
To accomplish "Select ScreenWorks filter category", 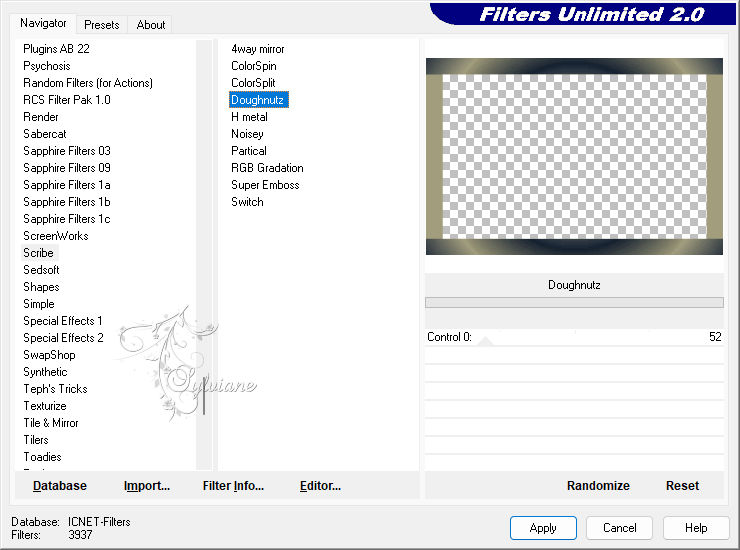I will pyautogui.click(x=56, y=236).
